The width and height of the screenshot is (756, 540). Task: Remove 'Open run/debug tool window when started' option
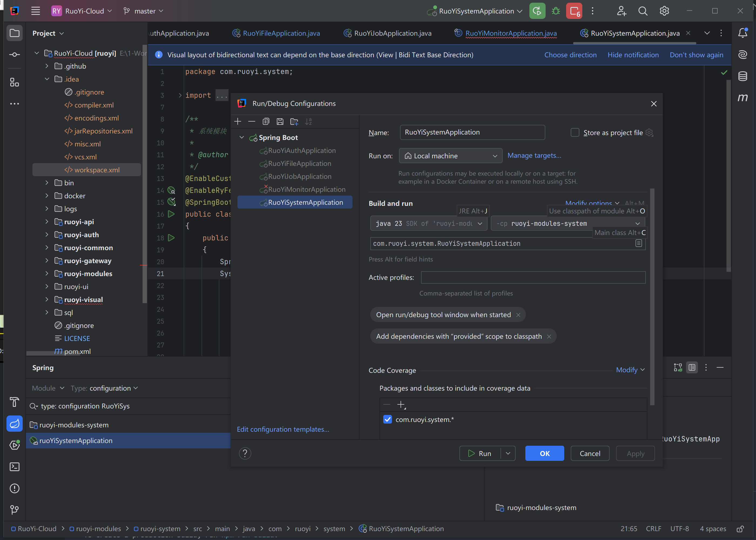pyautogui.click(x=518, y=315)
